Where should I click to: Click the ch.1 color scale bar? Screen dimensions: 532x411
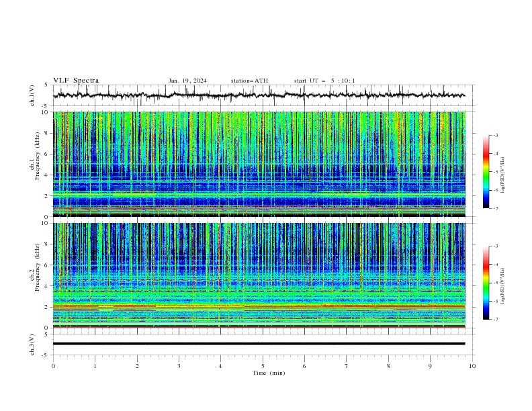(486, 172)
